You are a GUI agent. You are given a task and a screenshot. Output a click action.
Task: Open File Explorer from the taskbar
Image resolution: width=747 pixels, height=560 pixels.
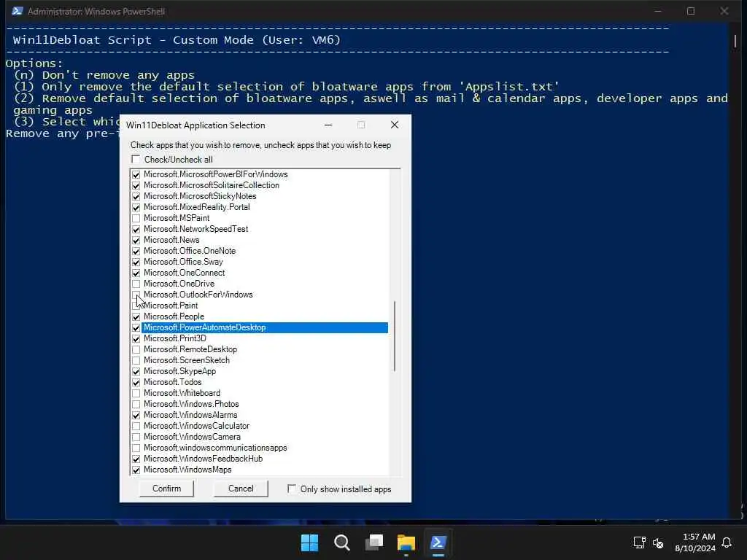click(x=406, y=542)
